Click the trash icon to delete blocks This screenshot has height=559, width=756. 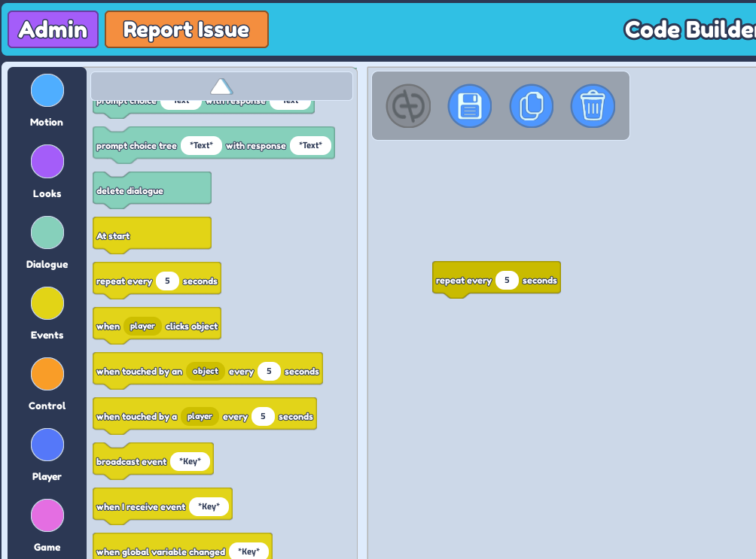click(x=593, y=105)
